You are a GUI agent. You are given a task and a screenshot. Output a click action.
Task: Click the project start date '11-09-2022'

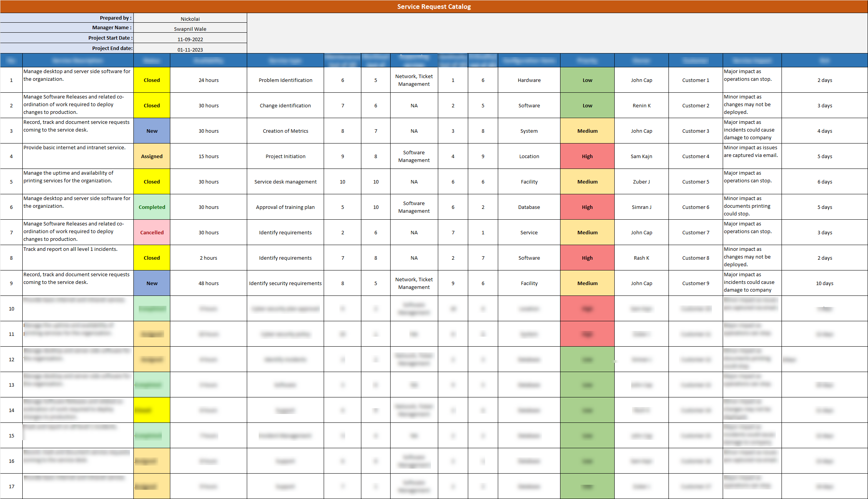point(190,39)
